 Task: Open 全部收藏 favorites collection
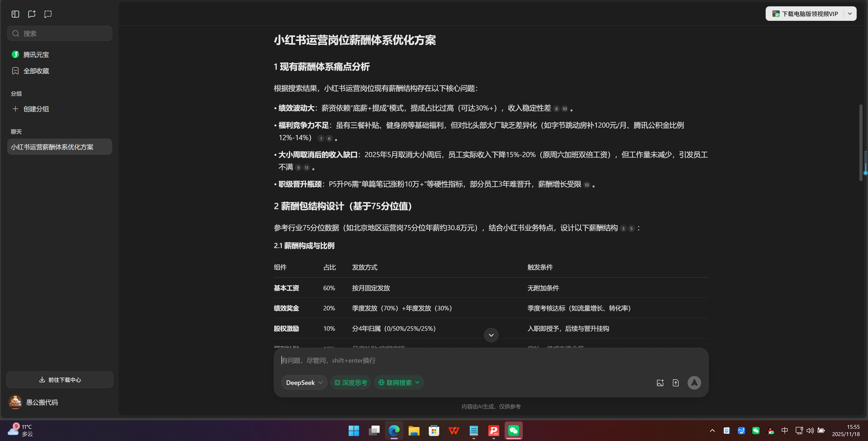(36, 71)
